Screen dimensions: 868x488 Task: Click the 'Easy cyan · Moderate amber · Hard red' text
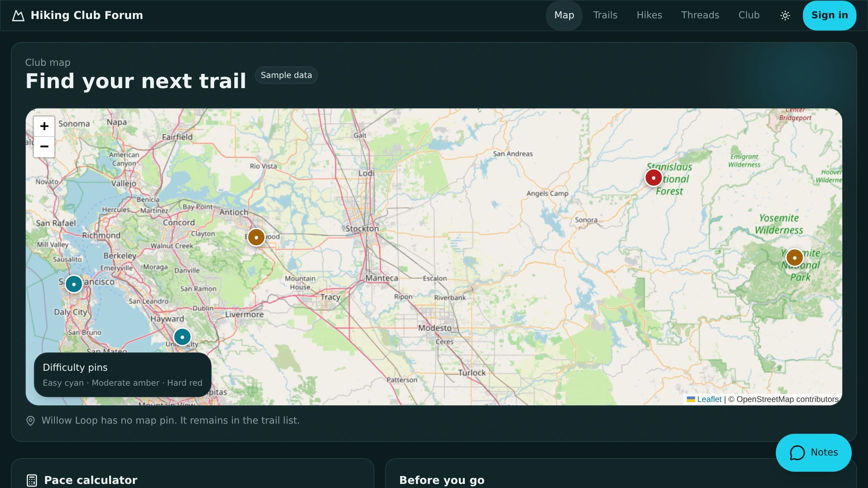[122, 383]
